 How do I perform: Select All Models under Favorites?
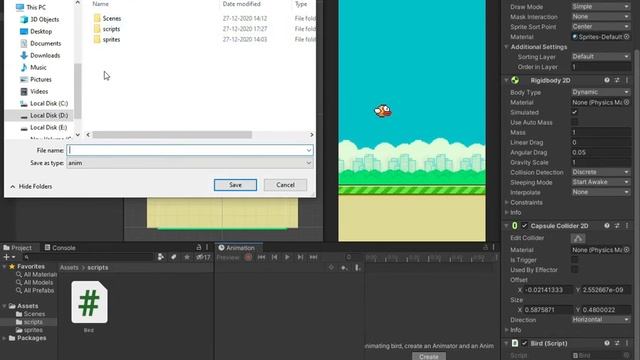tap(38, 282)
